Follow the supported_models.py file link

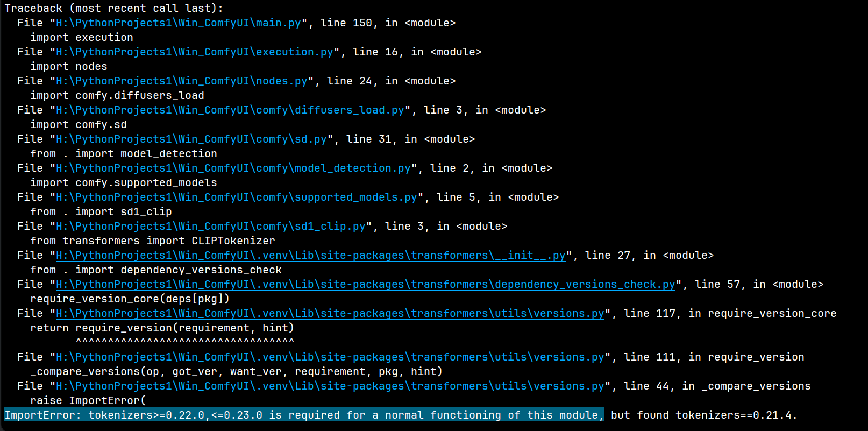pos(237,197)
